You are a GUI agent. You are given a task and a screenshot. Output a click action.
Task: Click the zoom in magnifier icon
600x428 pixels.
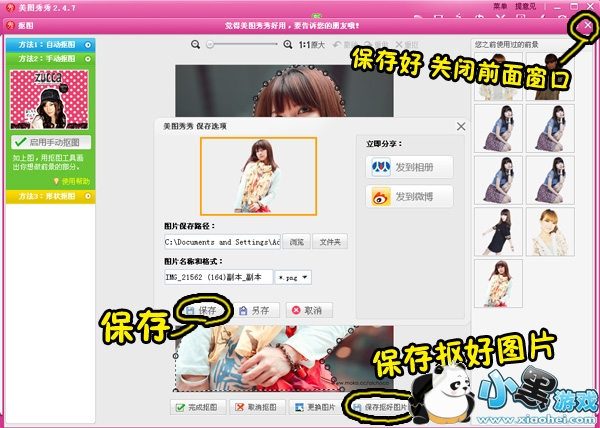(x=288, y=45)
